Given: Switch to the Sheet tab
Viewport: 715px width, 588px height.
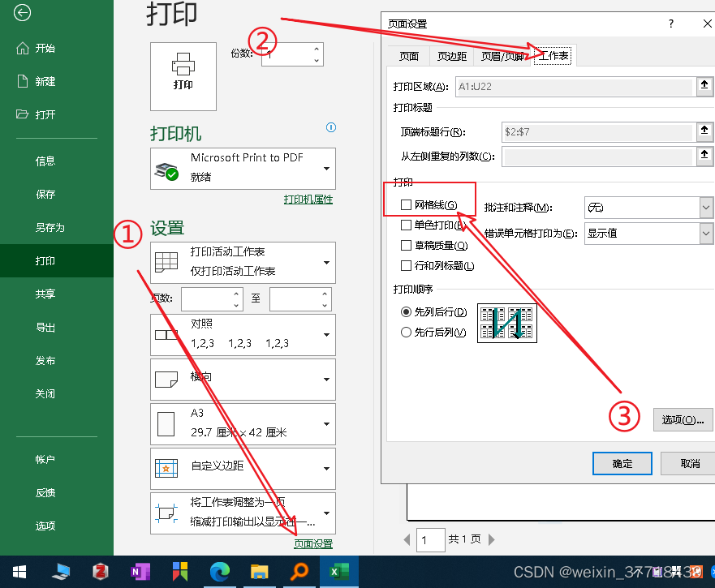Looking at the screenshot, I should (x=553, y=56).
